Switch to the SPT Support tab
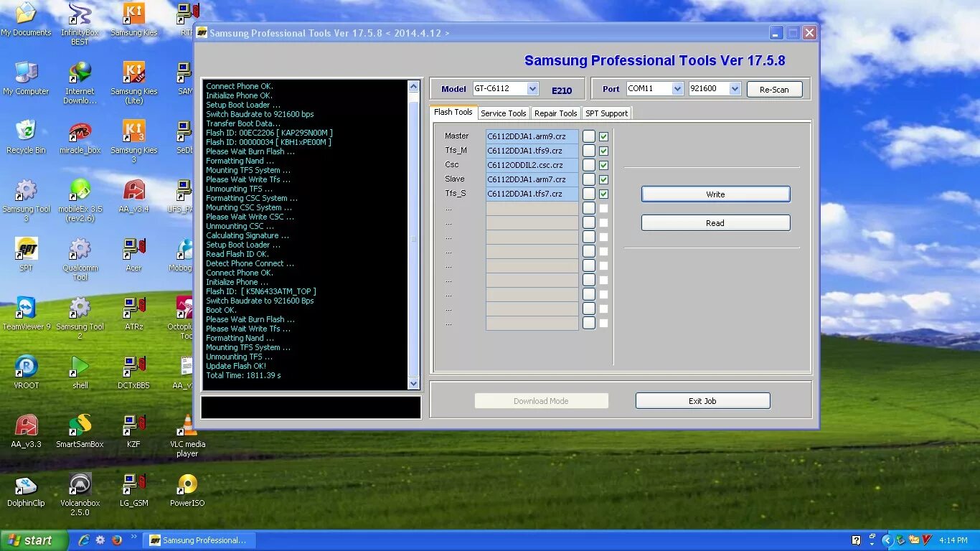The width and height of the screenshot is (980, 551). pyautogui.click(x=607, y=113)
